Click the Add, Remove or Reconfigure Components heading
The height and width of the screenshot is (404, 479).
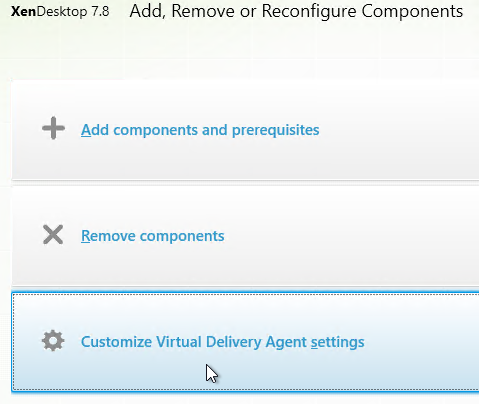click(296, 11)
